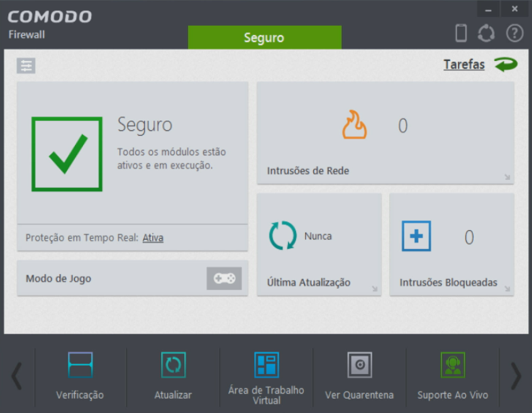Expand Intrusões de Rede tile corner arrow
Screen dimensions: 532x413
[x=507, y=177]
